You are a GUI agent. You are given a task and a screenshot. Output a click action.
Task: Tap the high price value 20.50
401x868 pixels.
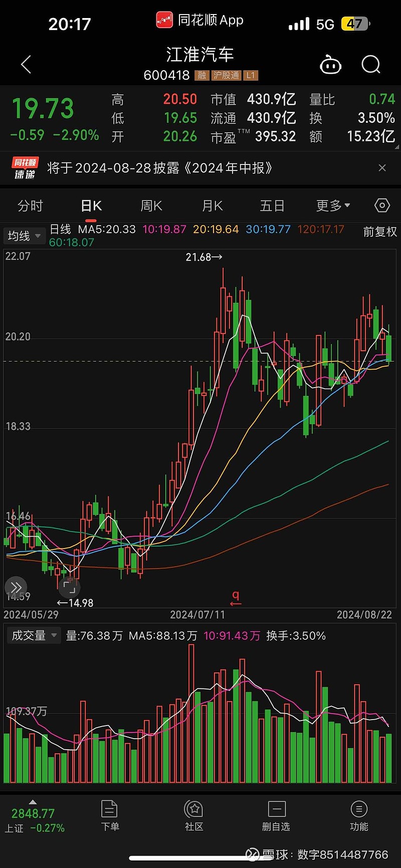pos(180,99)
